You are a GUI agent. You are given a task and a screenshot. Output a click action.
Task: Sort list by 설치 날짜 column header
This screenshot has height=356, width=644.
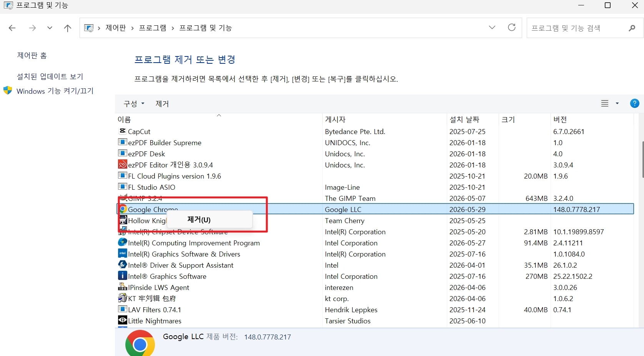[473, 119]
